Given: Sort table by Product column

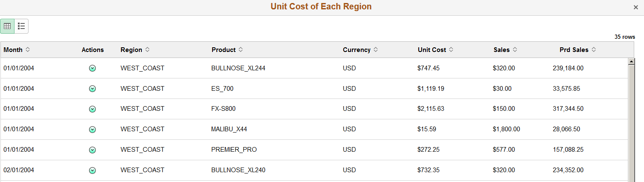Looking at the screenshot, I should click(241, 50).
